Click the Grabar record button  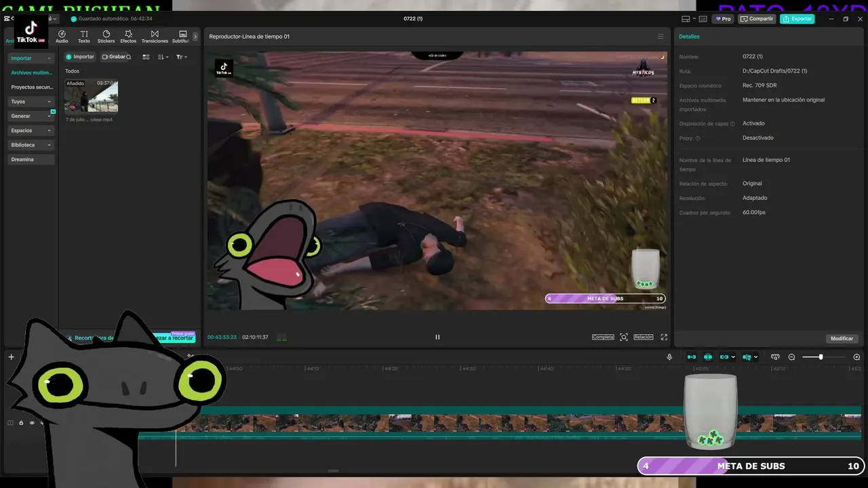coord(113,57)
